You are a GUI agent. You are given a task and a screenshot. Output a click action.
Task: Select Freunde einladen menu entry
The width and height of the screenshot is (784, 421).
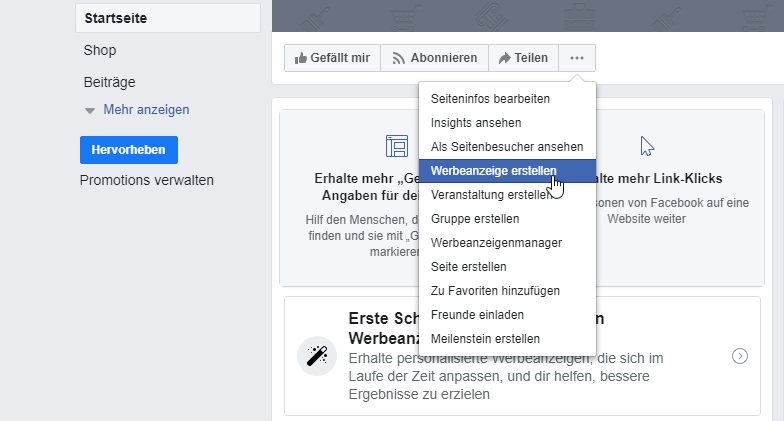507,314
